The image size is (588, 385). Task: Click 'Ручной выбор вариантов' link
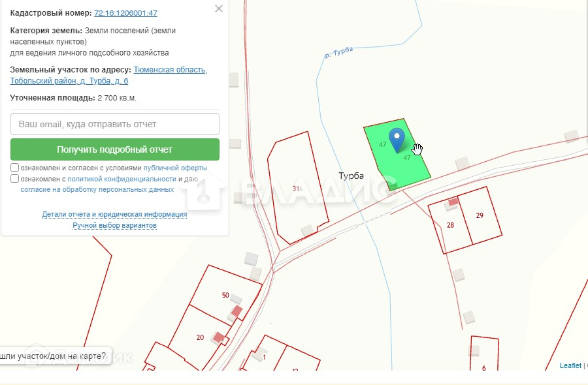click(x=114, y=226)
